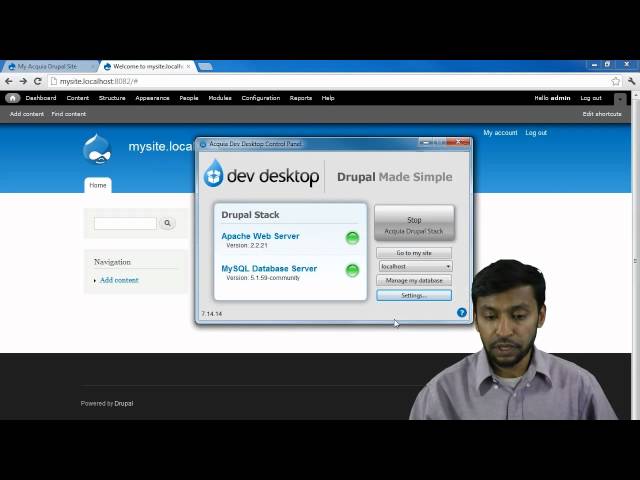Click the Hello admin user link
The width and height of the screenshot is (640, 480).
(552, 98)
